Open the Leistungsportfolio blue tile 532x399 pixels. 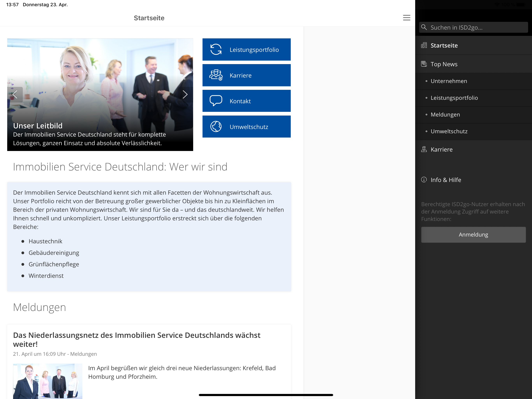pos(246,49)
